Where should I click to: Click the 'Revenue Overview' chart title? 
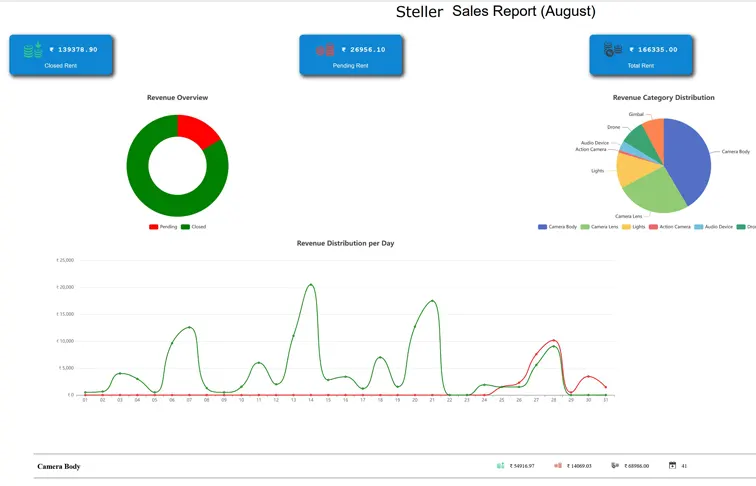click(x=177, y=97)
